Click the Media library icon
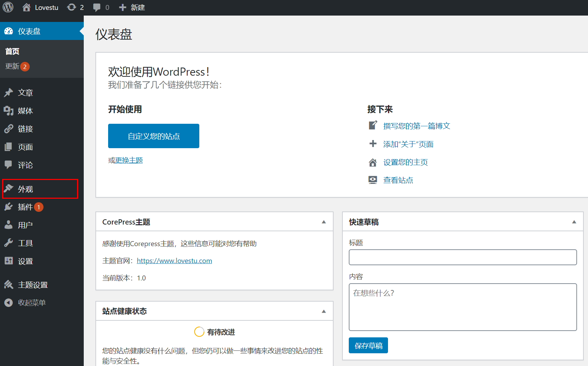Viewport: 588px width, 366px height. (8, 111)
